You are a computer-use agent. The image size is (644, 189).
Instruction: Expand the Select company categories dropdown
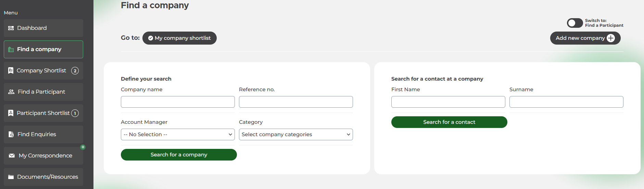[x=296, y=134]
